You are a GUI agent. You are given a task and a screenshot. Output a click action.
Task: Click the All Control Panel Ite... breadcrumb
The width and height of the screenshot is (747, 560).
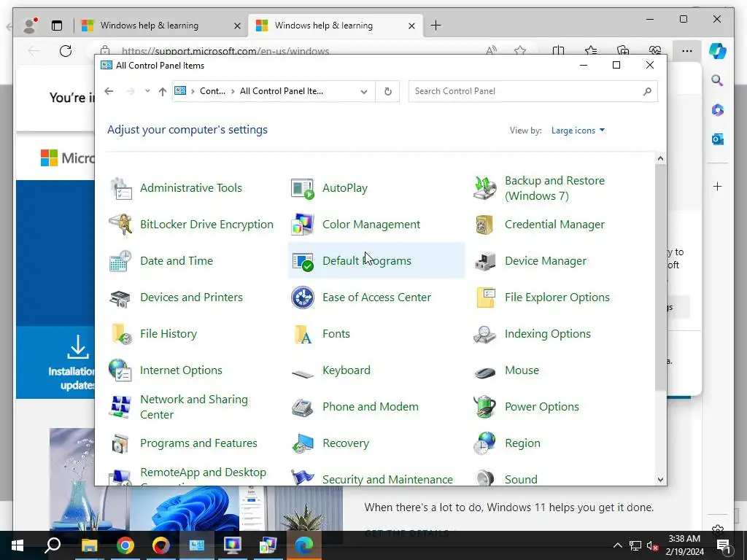(x=281, y=91)
